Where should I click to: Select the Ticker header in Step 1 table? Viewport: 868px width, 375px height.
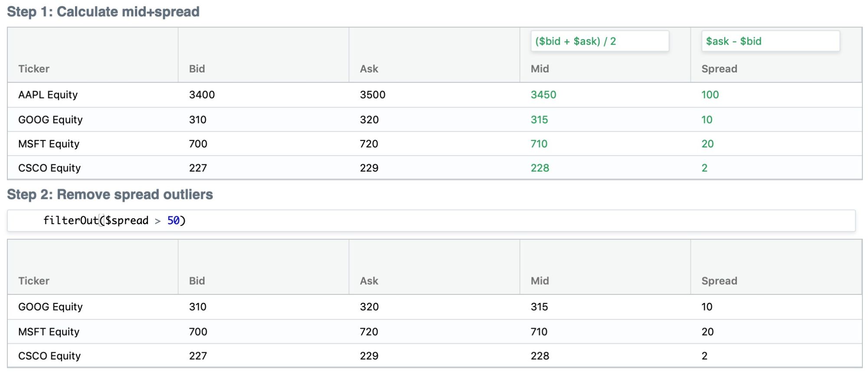(34, 69)
